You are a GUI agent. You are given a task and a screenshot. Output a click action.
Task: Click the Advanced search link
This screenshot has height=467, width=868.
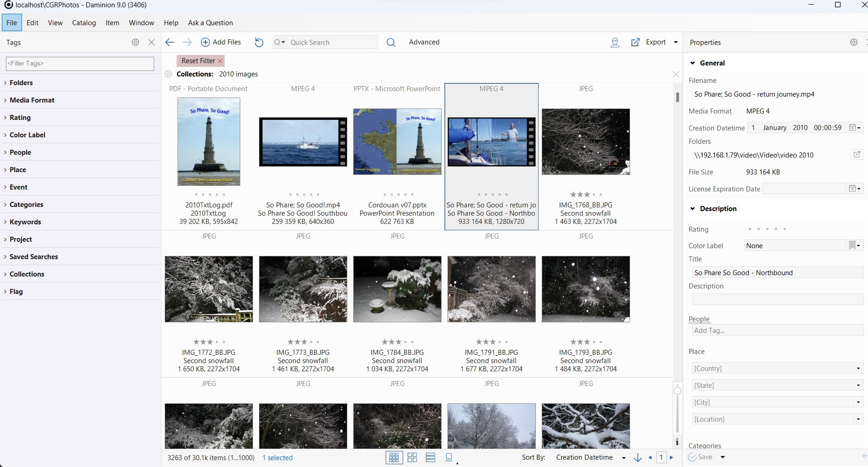[x=424, y=42]
